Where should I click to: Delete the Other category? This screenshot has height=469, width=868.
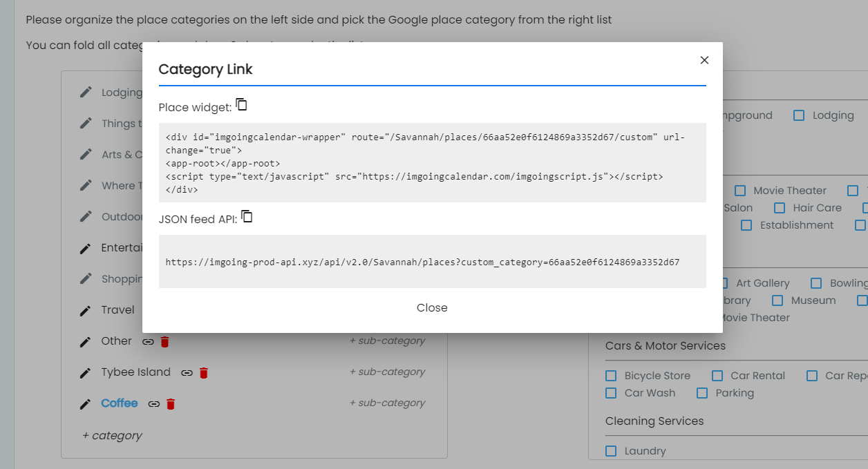pyautogui.click(x=164, y=341)
